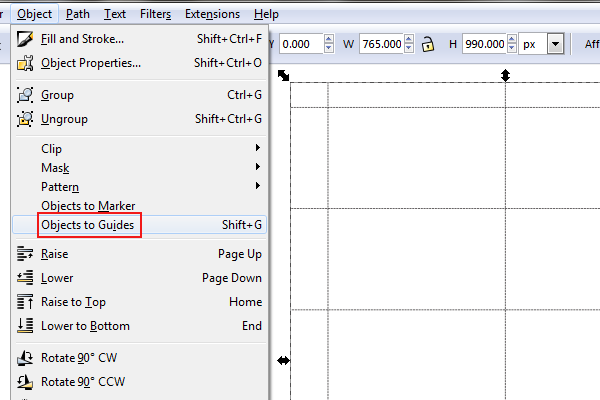This screenshot has width=600, height=400.
Task: Click the H field stepper arrows
Action: pyautogui.click(x=512, y=44)
